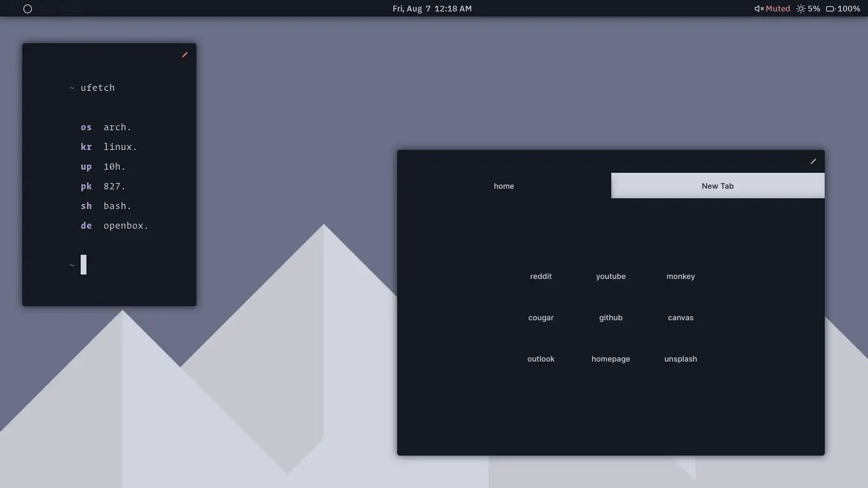Open the youtube link
Viewport: 868px width, 488px height.
click(x=611, y=276)
